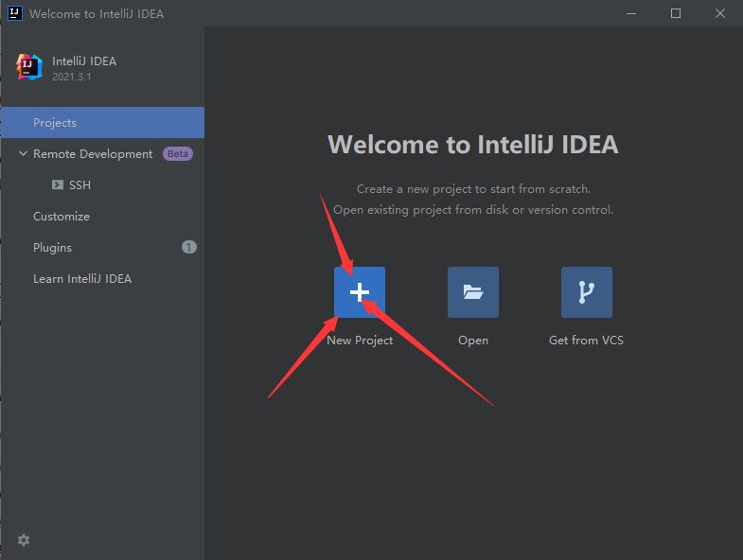This screenshot has width=743, height=560.
Task: Click the Get from VCS branch icon
Action: [x=587, y=292]
